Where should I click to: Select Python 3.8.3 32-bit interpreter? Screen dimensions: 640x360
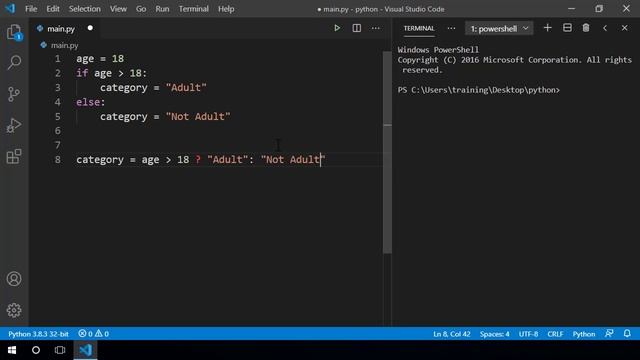coord(38,334)
